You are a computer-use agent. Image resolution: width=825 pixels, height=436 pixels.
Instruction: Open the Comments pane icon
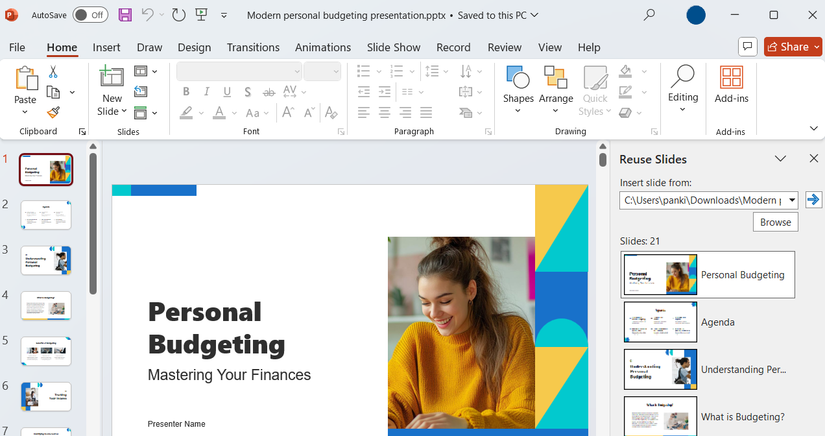click(x=748, y=47)
